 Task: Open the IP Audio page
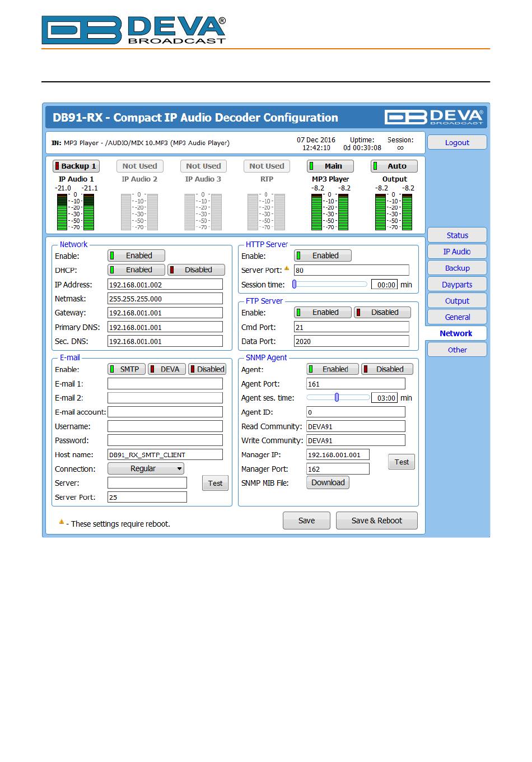pyautogui.click(x=457, y=252)
